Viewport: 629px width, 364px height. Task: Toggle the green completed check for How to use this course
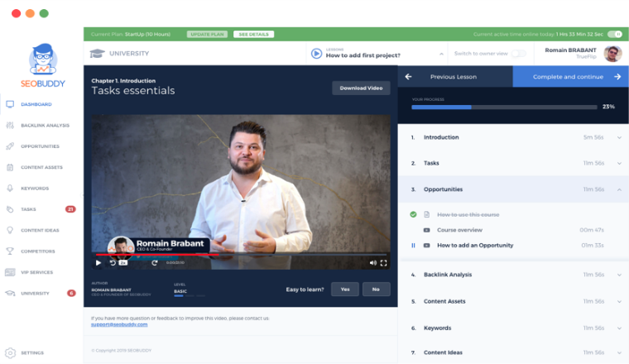click(413, 214)
